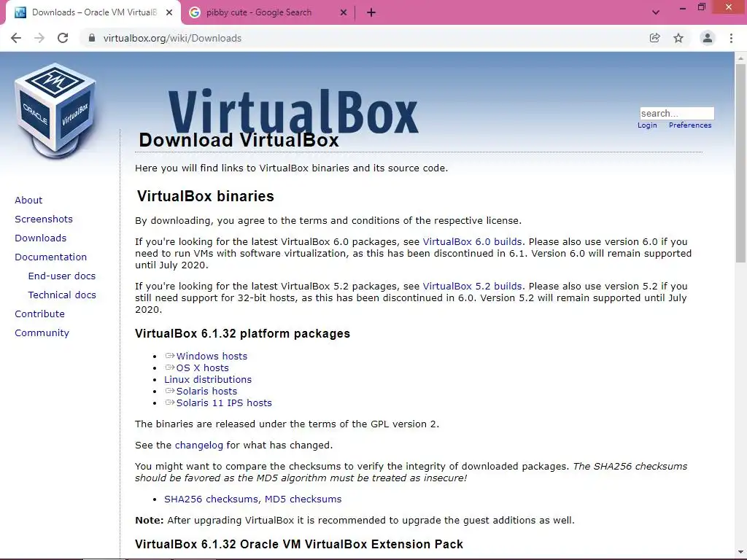Open End-user docs in the sidebar
Screen dimensions: 747x560
click(x=62, y=276)
